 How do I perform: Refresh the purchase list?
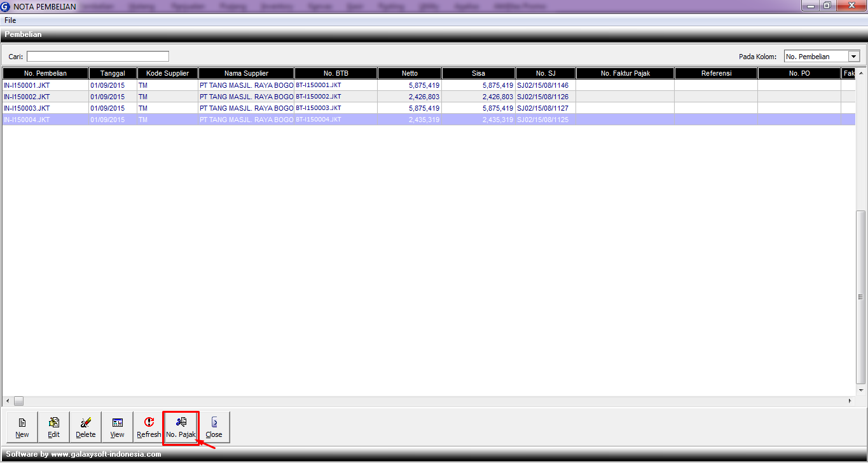pyautogui.click(x=149, y=427)
